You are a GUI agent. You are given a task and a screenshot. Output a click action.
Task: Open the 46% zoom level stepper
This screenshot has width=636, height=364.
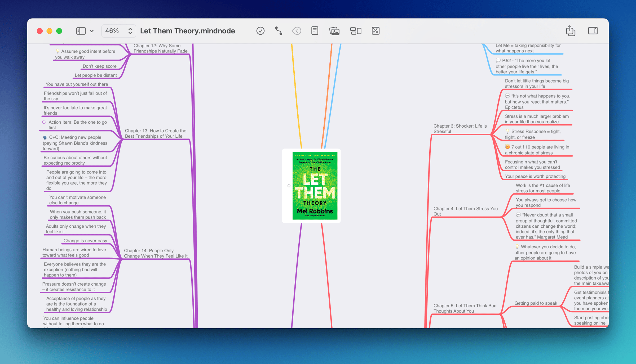pos(119,31)
